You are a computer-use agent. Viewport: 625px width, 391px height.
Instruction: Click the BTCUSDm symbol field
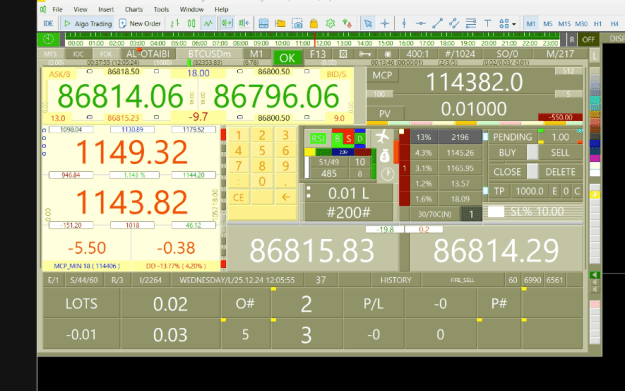click(x=209, y=54)
